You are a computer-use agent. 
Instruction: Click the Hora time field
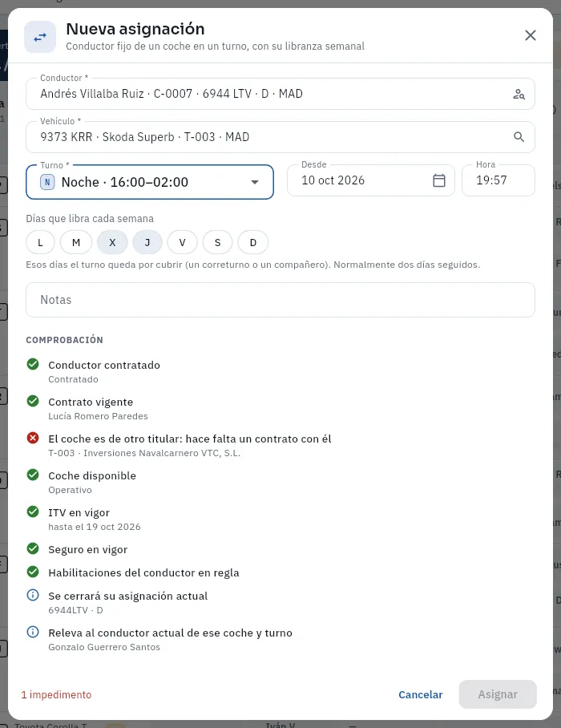click(498, 180)
